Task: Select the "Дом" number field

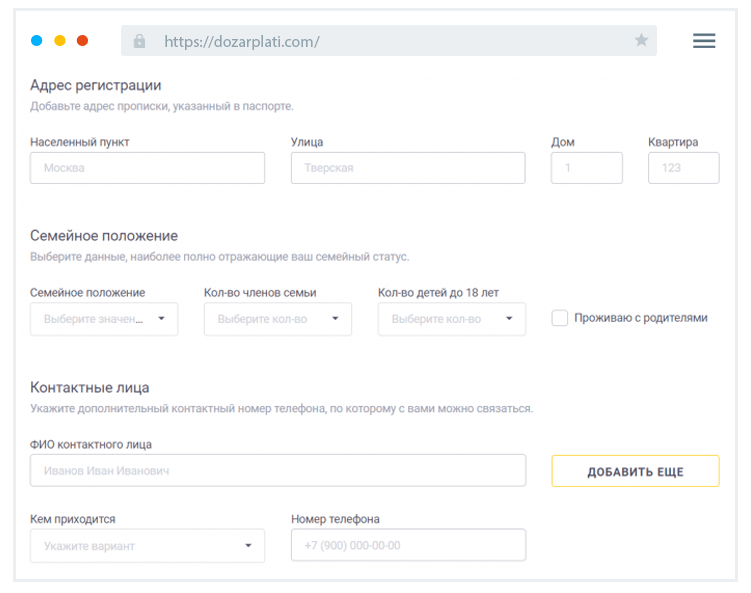Action: (586, 168)
